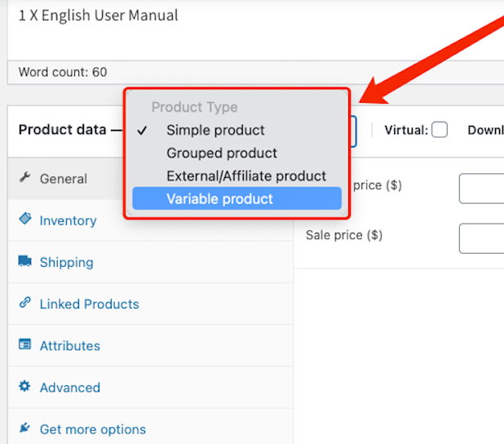Open the Inventory tab
The width and height of the screenshot is (504, 444).
tap(150, 220)
